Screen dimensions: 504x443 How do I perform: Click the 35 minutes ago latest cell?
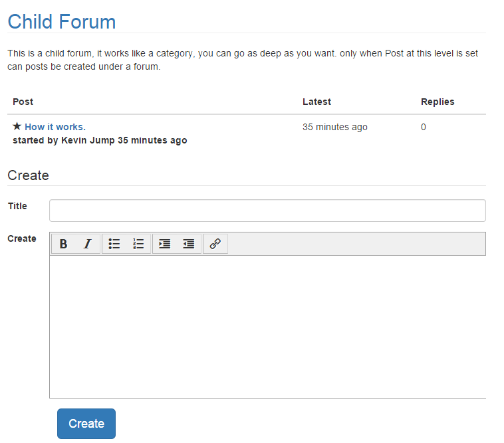click(334, 127)
